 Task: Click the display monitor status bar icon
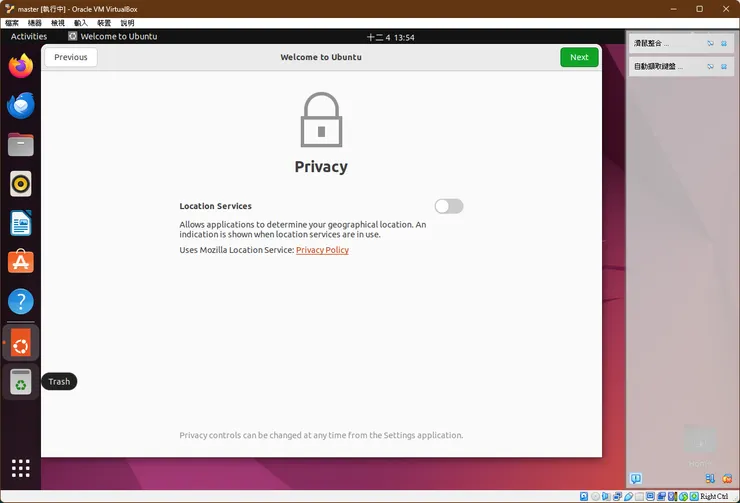pyautogui.click(x=650, y=496)
